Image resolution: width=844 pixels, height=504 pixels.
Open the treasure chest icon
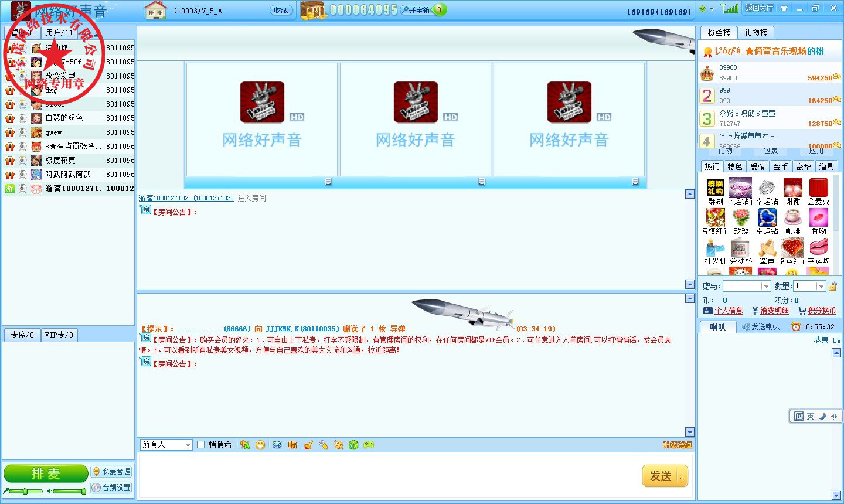[314, 10]
